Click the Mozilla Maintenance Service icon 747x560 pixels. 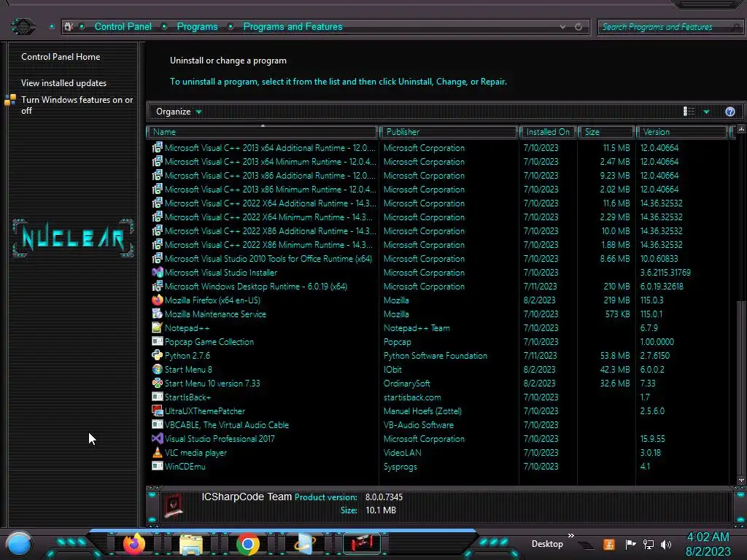[158, 314]
